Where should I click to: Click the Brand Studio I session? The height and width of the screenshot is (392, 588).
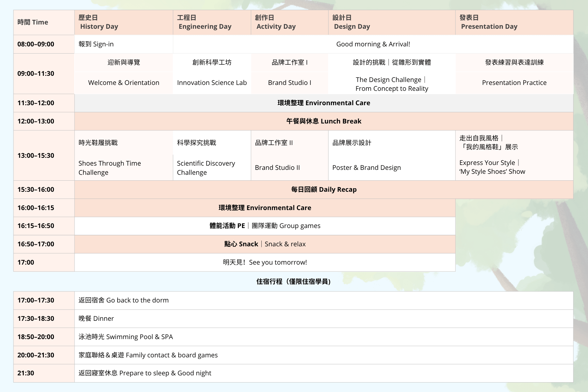289,83
